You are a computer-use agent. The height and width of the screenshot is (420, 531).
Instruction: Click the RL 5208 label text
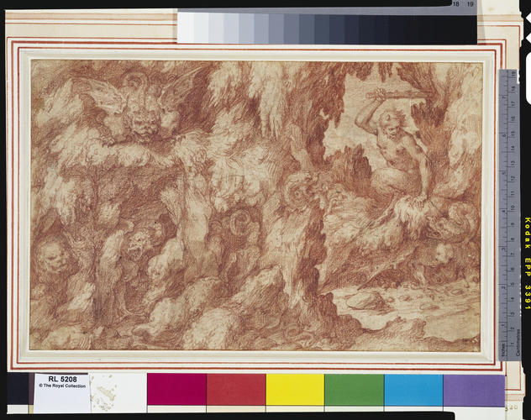62,379
